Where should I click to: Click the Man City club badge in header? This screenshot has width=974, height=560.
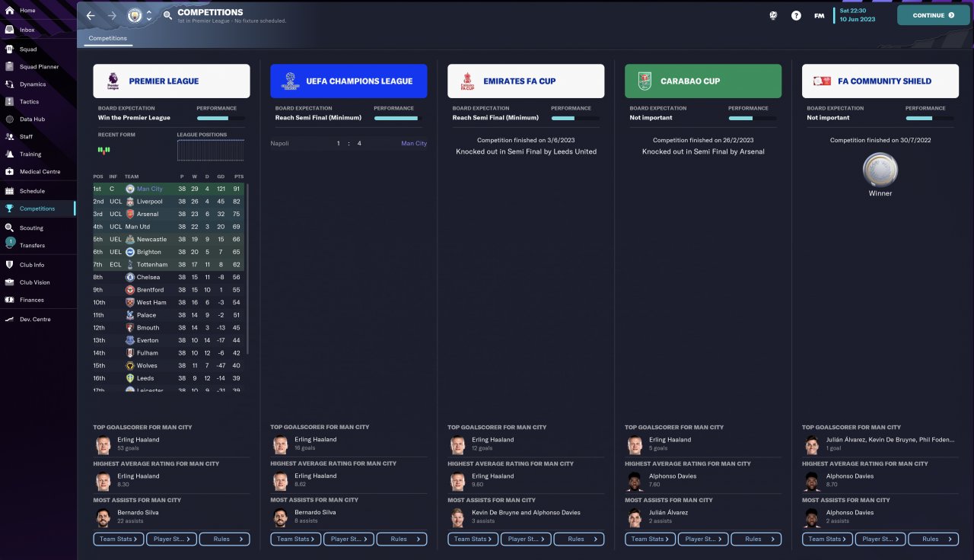135,15
